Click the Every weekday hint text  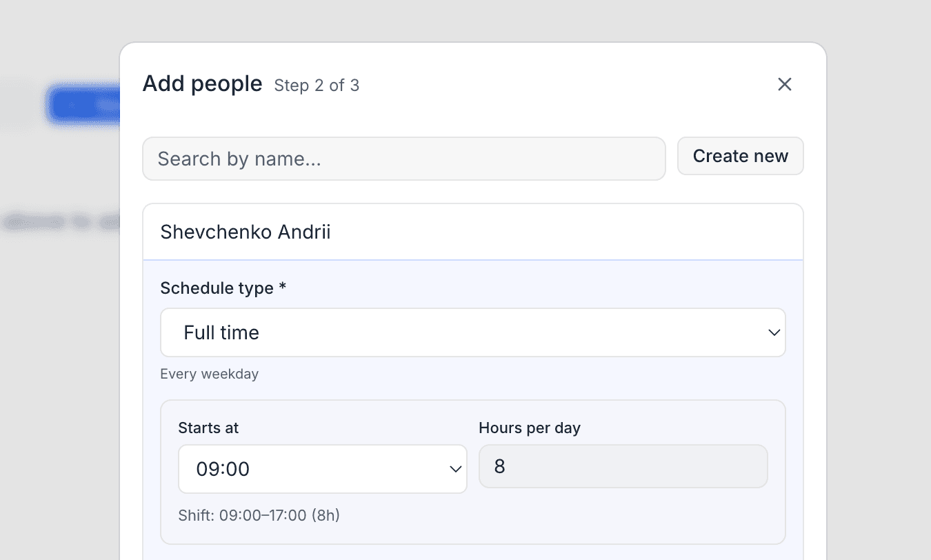pyautogui.click(x=210, y=374)
